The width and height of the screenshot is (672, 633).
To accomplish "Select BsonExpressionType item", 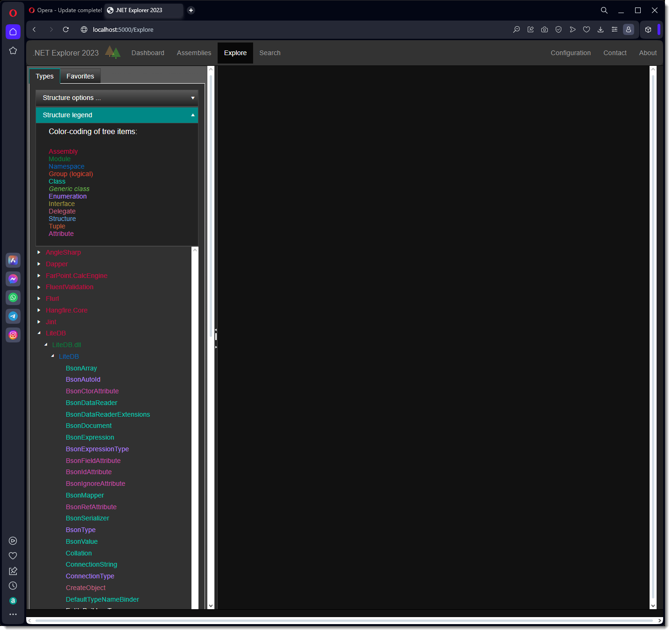I will (97, 449).
